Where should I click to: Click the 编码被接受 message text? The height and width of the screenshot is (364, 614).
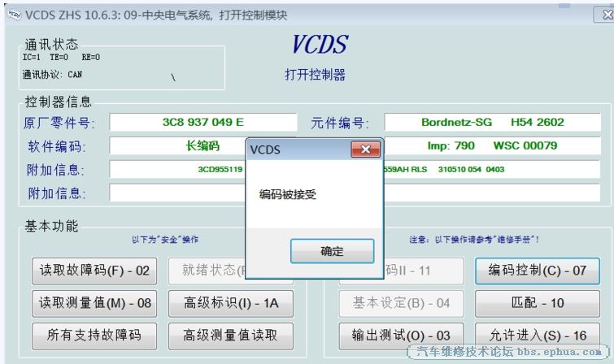pyautogui.click(x=287, y=194)
